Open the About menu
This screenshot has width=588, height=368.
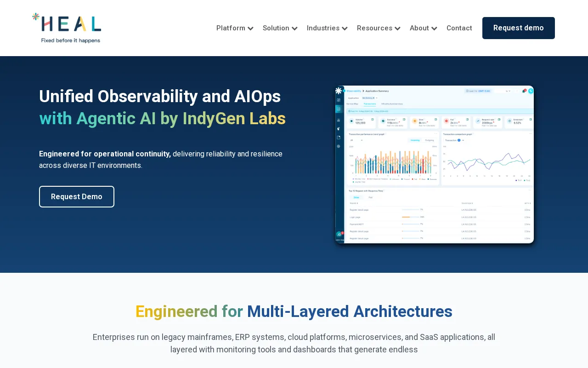pyautogui.click(x=419, y=28)
